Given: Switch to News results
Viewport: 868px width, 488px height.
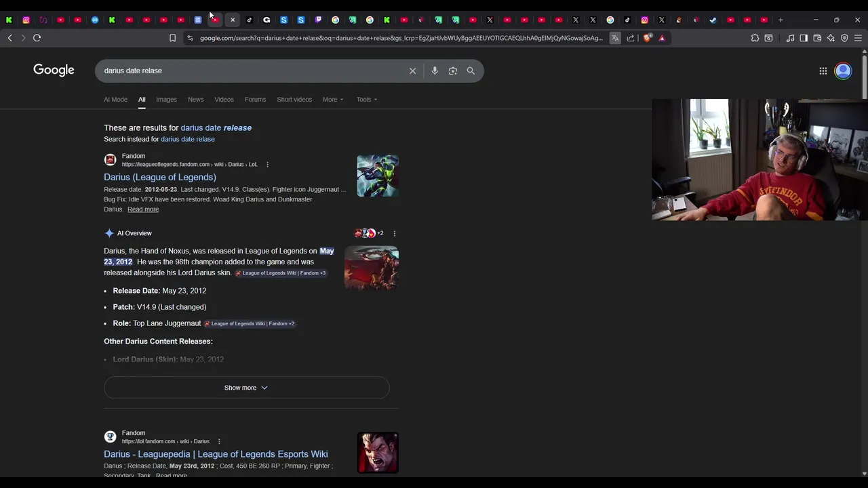Looking at the screenshot, I should (x=195, y=100).
